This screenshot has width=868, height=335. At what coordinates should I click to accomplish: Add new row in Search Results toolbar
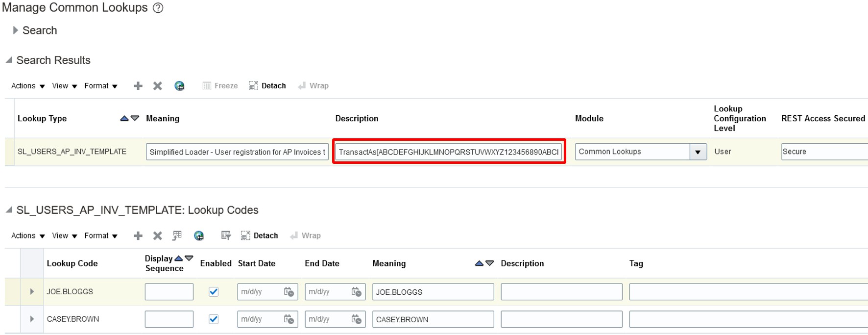(x=138, y=86)
